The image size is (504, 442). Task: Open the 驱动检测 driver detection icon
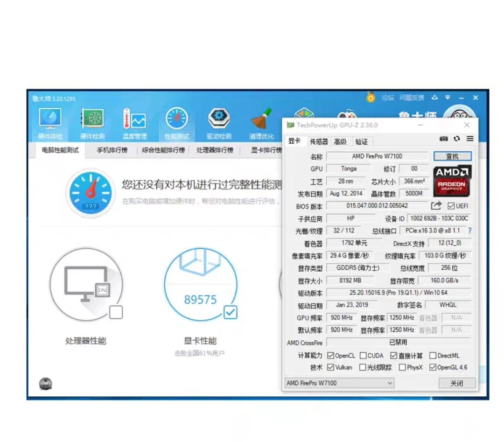(x=219, y=124)
